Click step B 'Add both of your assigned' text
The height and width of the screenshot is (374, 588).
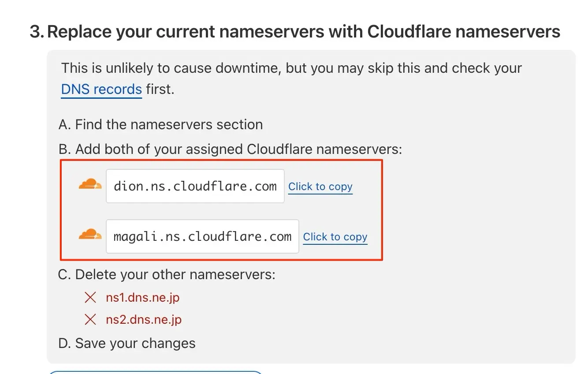point(230,150)
